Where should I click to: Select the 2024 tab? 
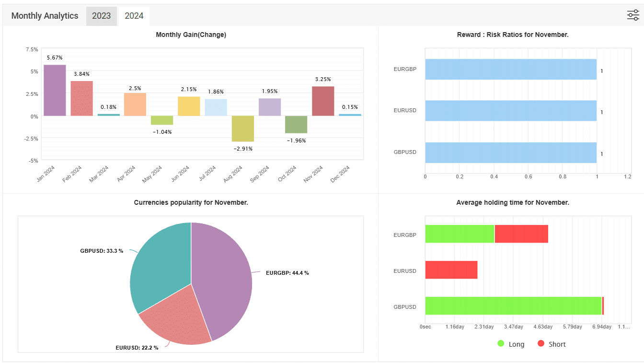[x=134, y=16]
